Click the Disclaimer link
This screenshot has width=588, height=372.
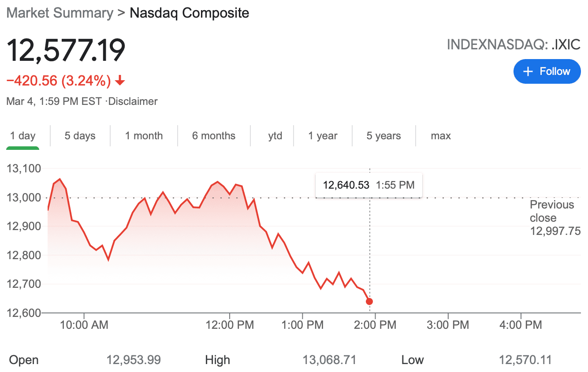[133, 101]
